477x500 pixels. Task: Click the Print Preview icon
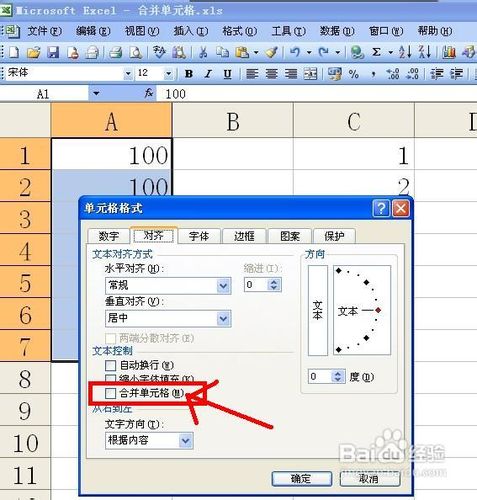(x=135, y=52)
